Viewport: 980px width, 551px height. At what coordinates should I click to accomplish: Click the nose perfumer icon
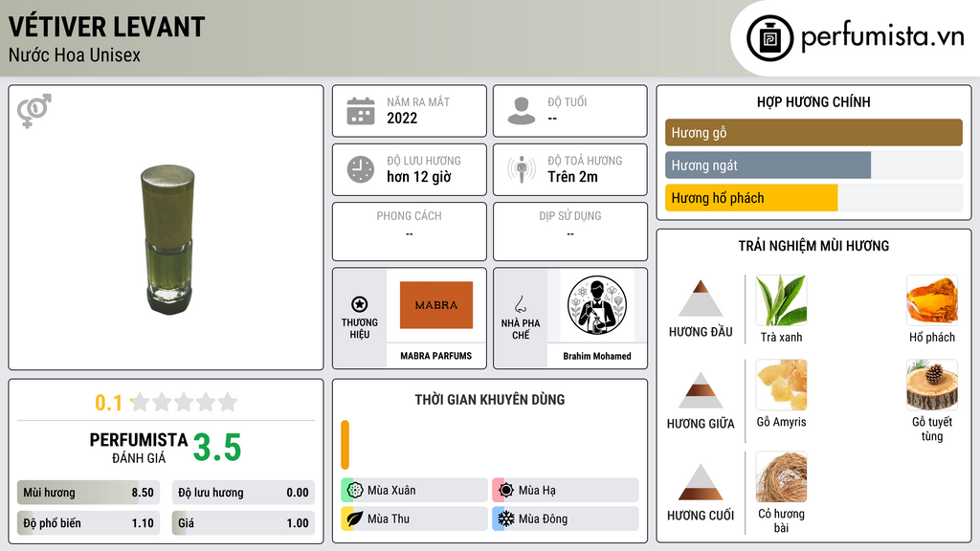(520, 304)
